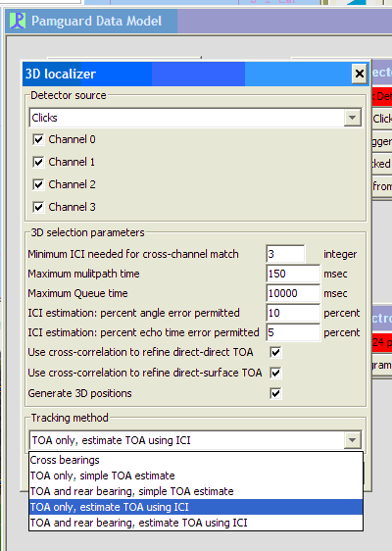
Task: Focus the Maximum Queue time field
Action: point(293,293)
